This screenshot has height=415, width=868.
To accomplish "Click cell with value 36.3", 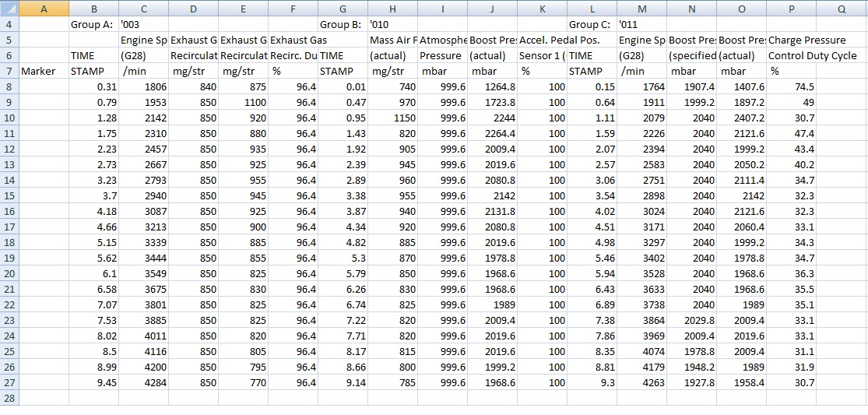I will (x=791, y=273).
